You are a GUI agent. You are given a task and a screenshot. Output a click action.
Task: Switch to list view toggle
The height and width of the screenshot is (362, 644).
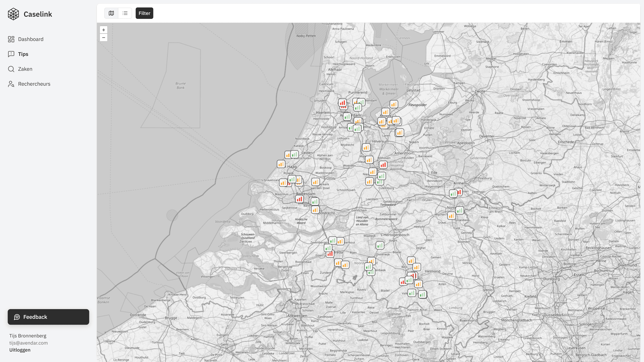(125, 13)
